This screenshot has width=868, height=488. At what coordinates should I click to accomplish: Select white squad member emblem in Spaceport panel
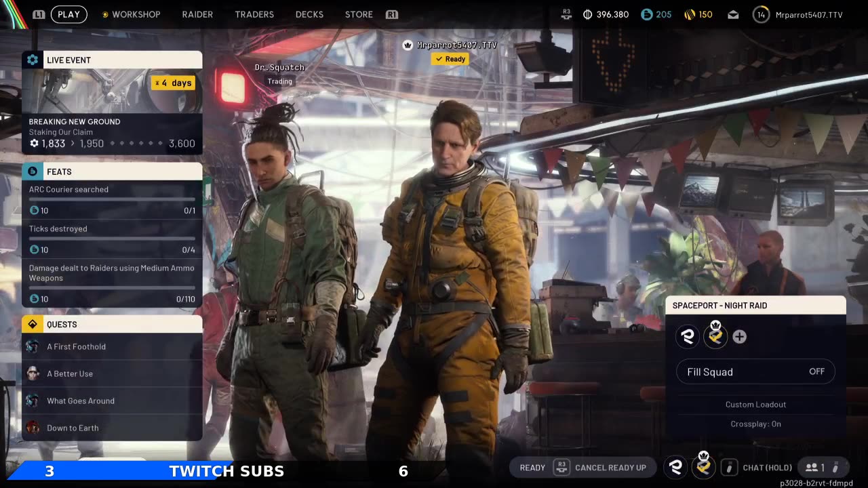pyautogui.click(x=688, y=337)
